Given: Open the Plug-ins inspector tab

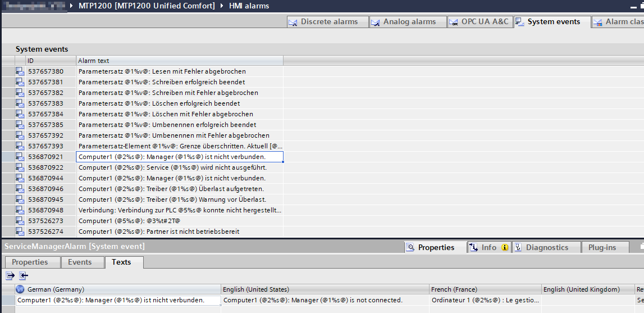Looking at the screenshot, I should [605, 247].
